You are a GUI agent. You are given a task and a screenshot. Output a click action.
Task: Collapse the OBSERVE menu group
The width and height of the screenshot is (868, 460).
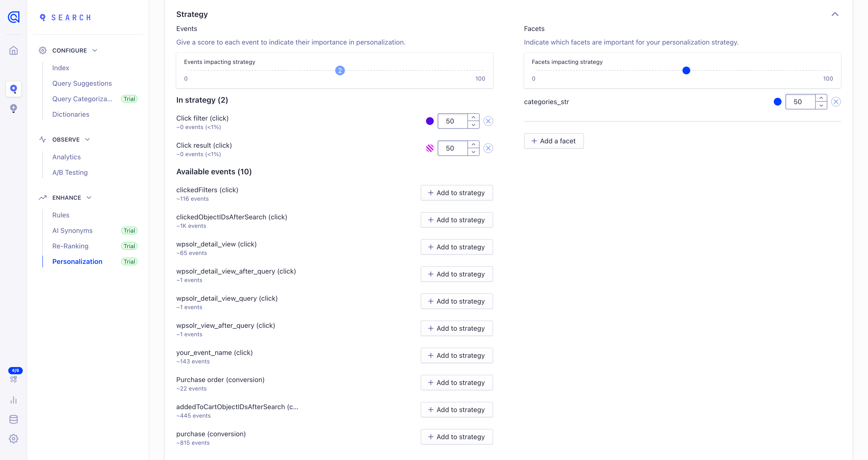pyautogui.click(x=87, y=139)
